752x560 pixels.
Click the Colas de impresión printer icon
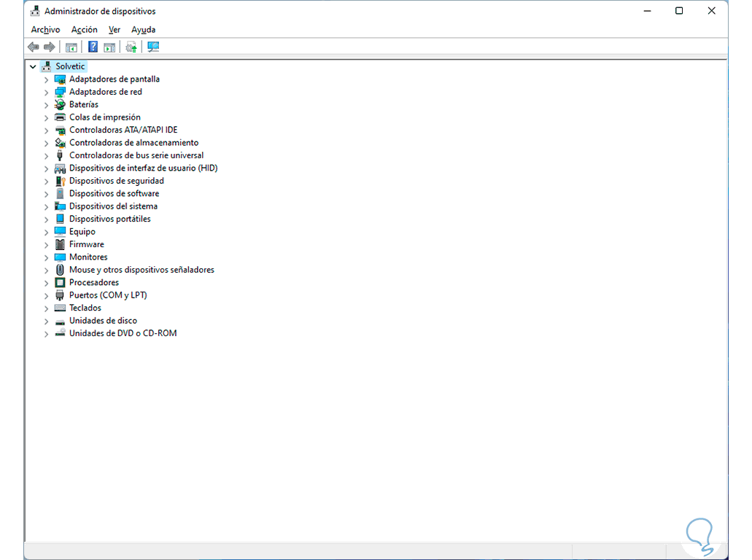pos(60,117)
